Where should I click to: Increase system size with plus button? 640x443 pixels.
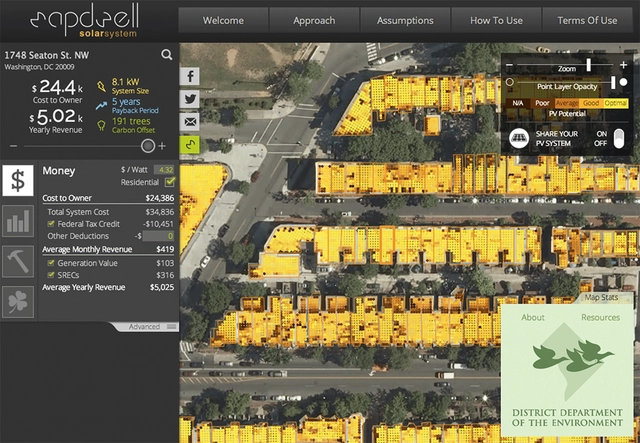coord(162,146)
